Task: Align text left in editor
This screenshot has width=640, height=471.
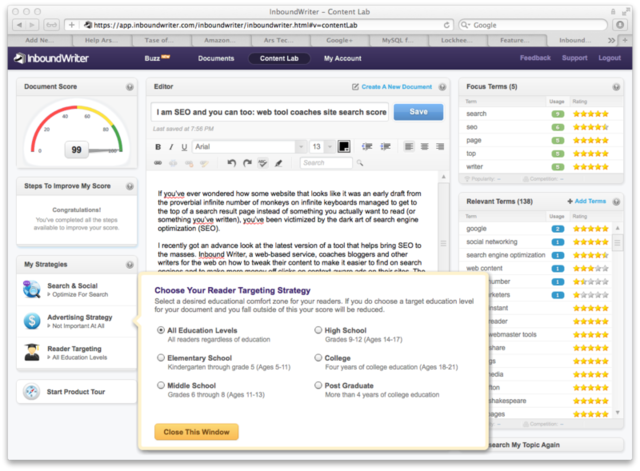Action: pyautogui.click(x=409, y=147)
